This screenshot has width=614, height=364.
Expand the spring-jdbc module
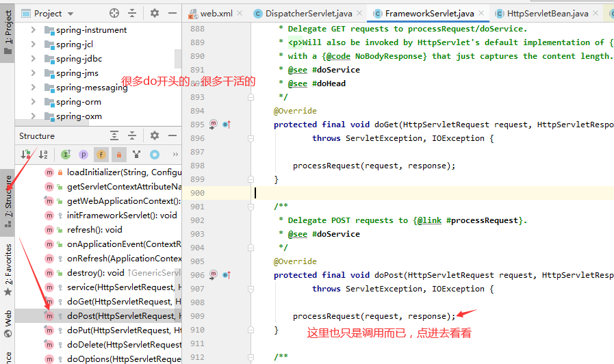[34, 59]
